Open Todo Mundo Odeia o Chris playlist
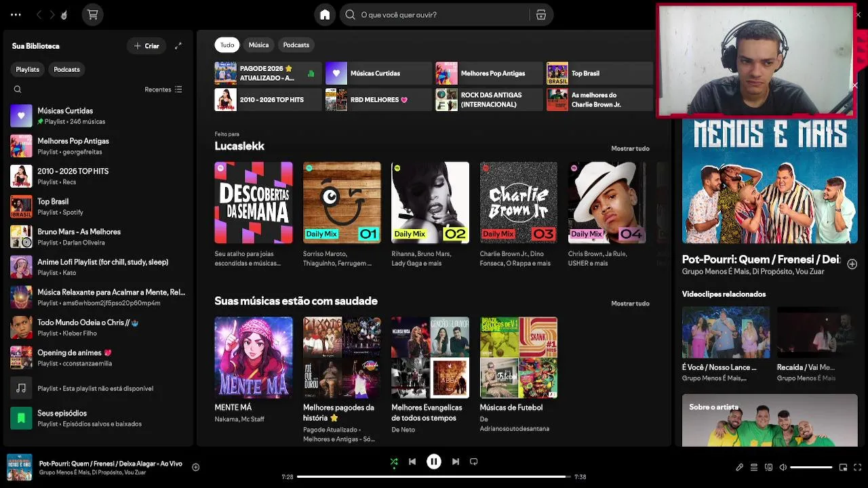 (98, 327)
